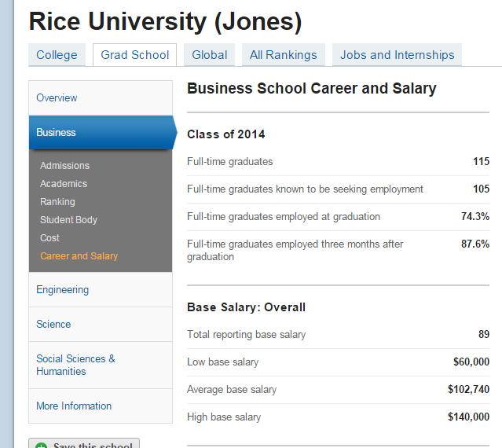
Task: Open the Student Body sub-page
Action: pyautogui.click(x=68, y=220)
